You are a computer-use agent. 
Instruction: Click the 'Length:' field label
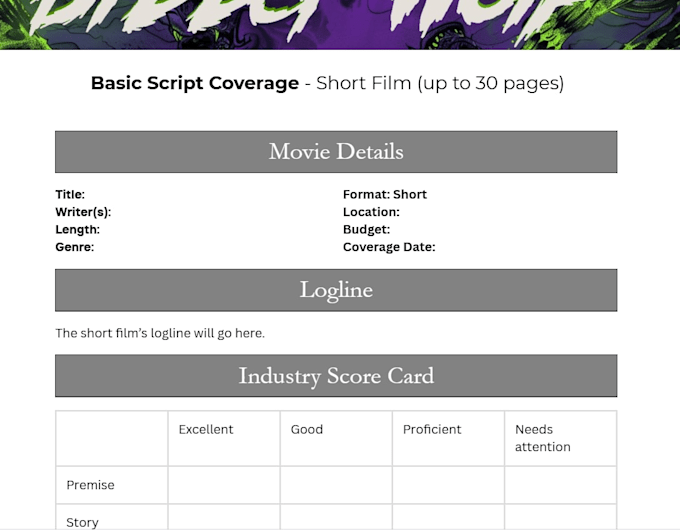click(78, 229)
